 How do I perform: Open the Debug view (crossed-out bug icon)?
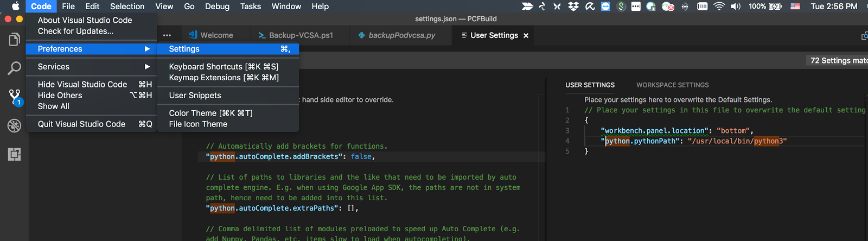15,125
